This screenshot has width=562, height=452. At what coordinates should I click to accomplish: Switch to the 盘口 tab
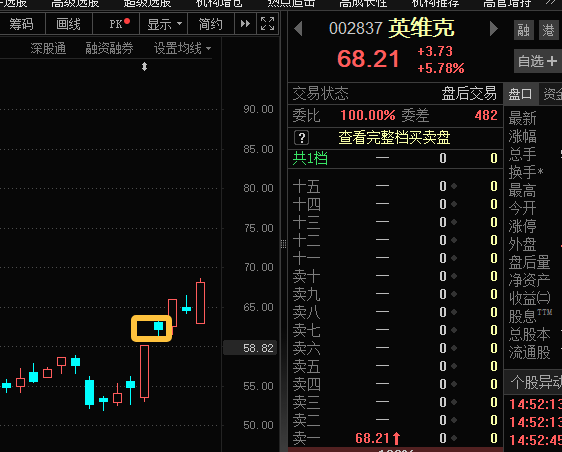click(520, 94)
